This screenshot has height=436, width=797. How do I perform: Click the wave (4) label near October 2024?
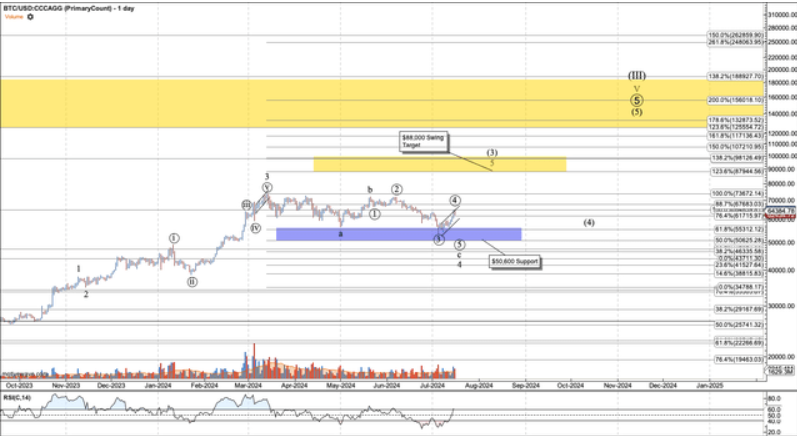pyautogui.click(x=589, y=222)
